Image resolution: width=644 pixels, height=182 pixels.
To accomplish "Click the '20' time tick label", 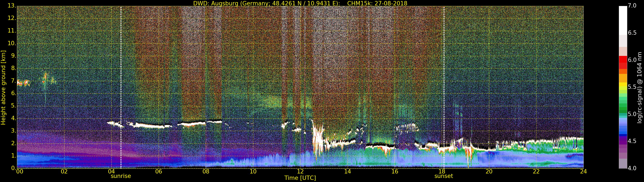I will (x=489, y=172).
